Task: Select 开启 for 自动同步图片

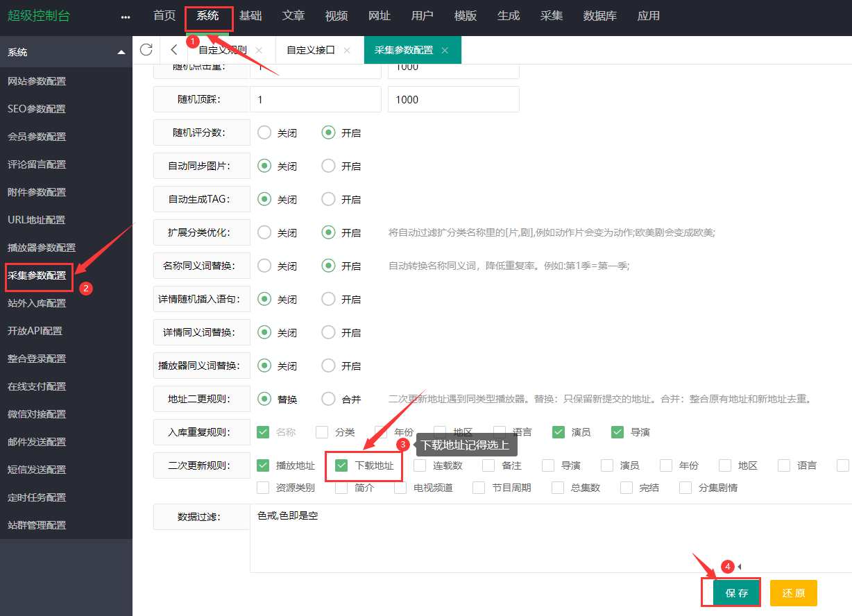Action: (327, 166)
